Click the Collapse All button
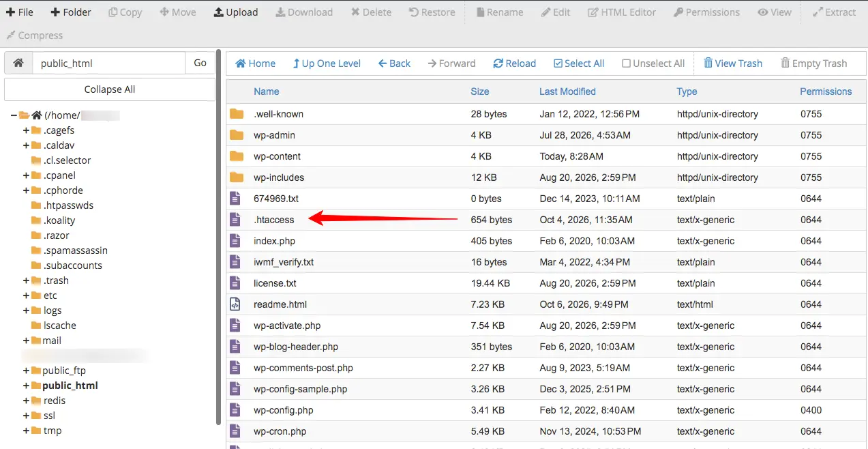Viewport: 868px width, 449px height. (109, 89)
